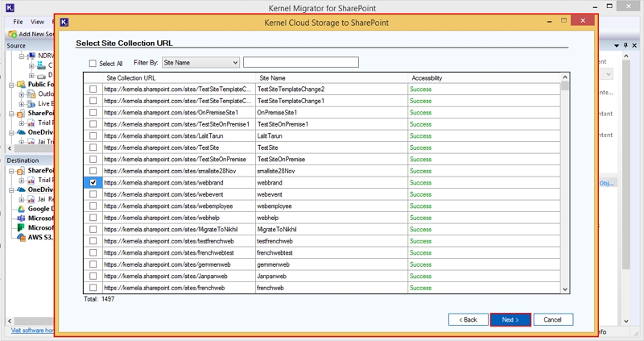Click the AWS S3 icon in Destination tree
644x341 pixels.
point(21,237)
